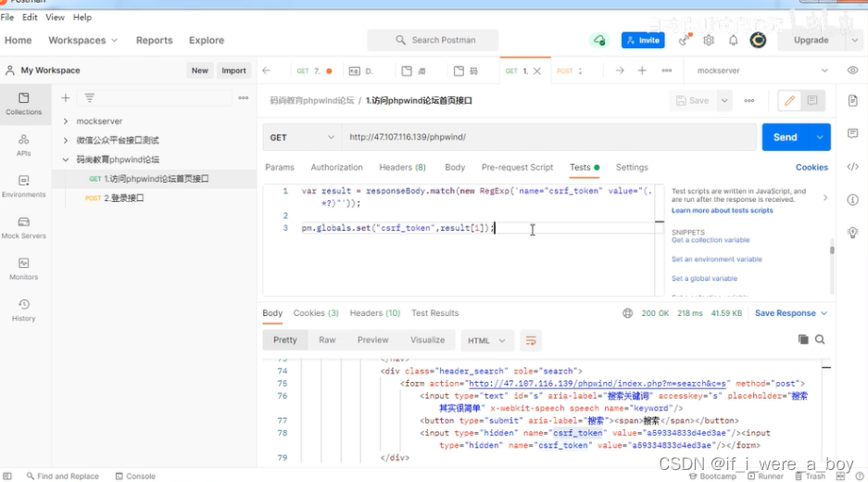The height and width of the screenshot is (482, 868).
Task: Search the response body with magnifier icon
Action: click(820, 339)
